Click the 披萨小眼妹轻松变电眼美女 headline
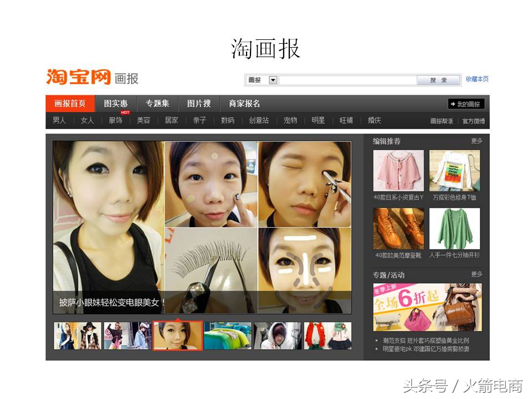 point(112,303)
